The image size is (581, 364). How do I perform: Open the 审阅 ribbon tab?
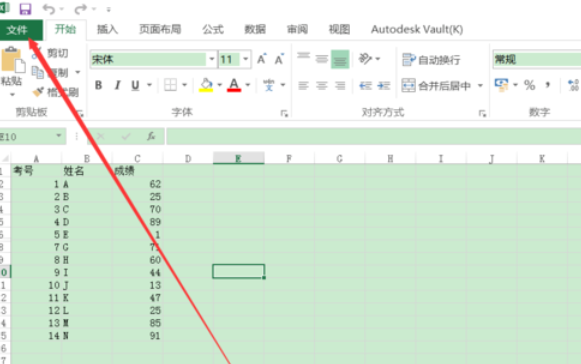pos(297,29)
